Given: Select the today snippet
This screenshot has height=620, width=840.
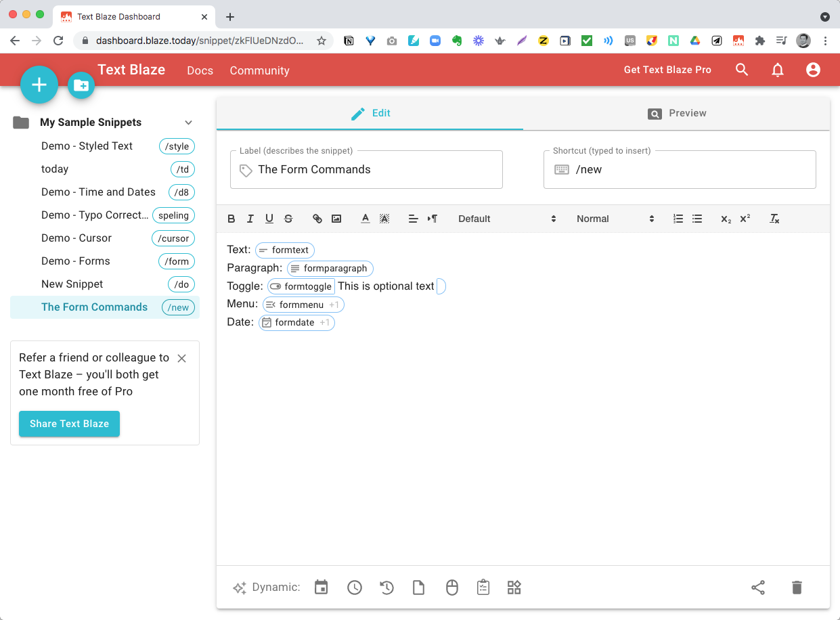Looking at the screenshot, I should pos(105,169).
